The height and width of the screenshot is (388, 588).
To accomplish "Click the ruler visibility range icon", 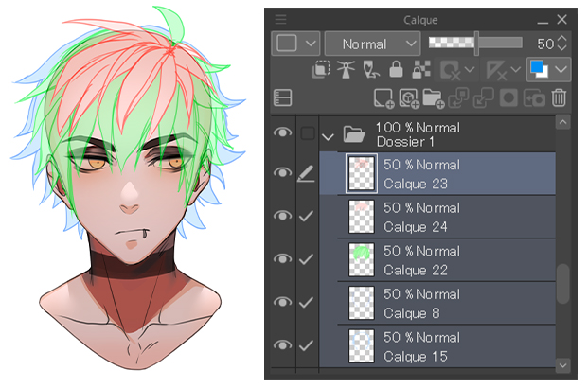I will coord(496,70).
